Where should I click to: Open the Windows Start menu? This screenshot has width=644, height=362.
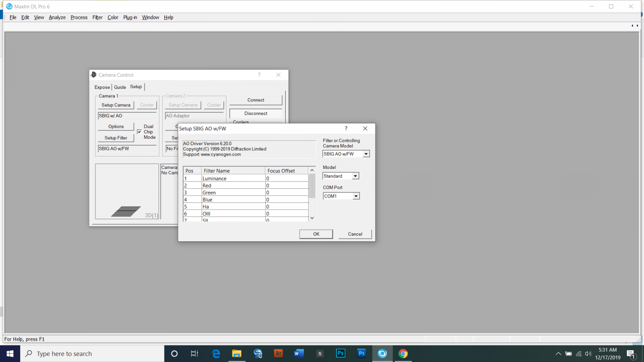[x=10, y=354]
